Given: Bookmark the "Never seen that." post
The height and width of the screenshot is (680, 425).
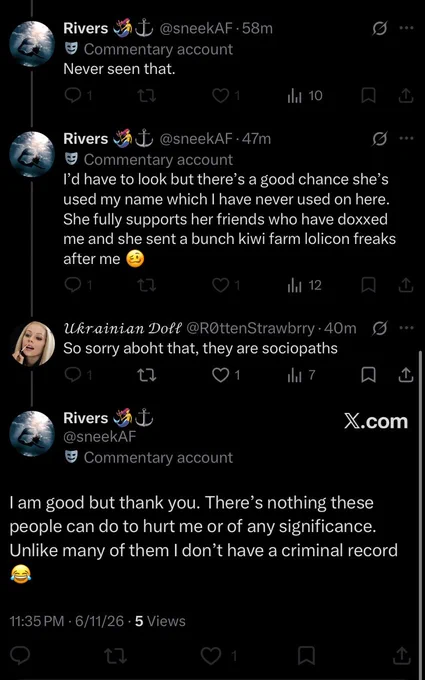Looking at the screenshot, I should pos(368,96).
